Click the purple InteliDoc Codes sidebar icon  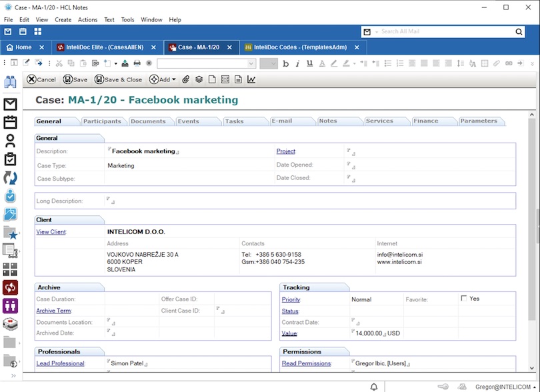coord(10,305)
